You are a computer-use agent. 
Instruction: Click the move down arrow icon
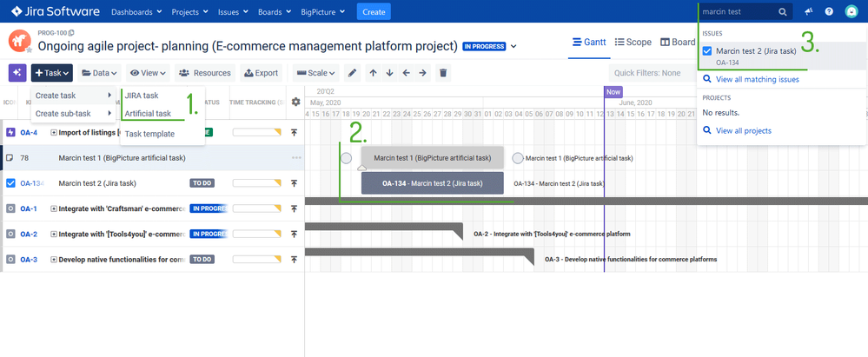[390, 73]
